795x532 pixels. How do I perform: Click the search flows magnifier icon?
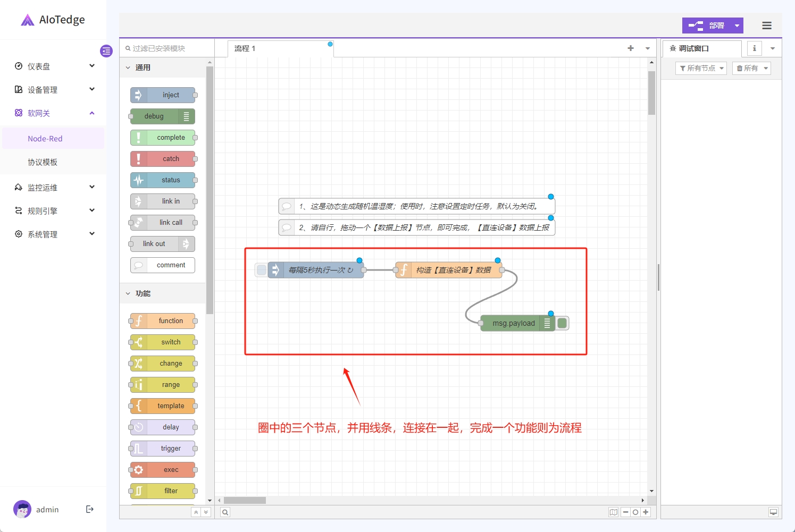(225, 512)
